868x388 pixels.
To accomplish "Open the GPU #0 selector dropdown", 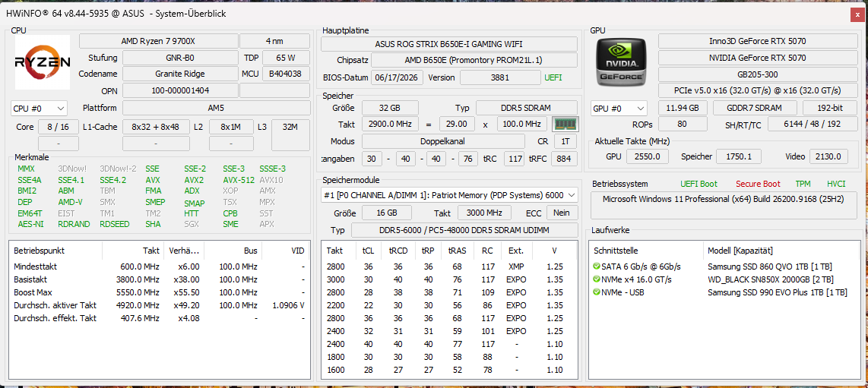I will click(x=619, y=108).
